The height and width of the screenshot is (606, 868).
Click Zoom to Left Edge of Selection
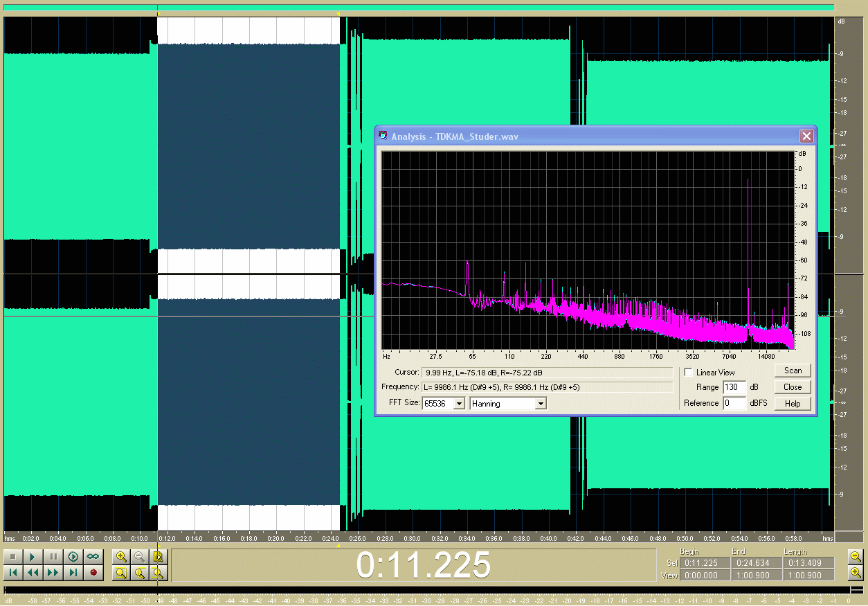pyautogui.click(x=140, y=573)
